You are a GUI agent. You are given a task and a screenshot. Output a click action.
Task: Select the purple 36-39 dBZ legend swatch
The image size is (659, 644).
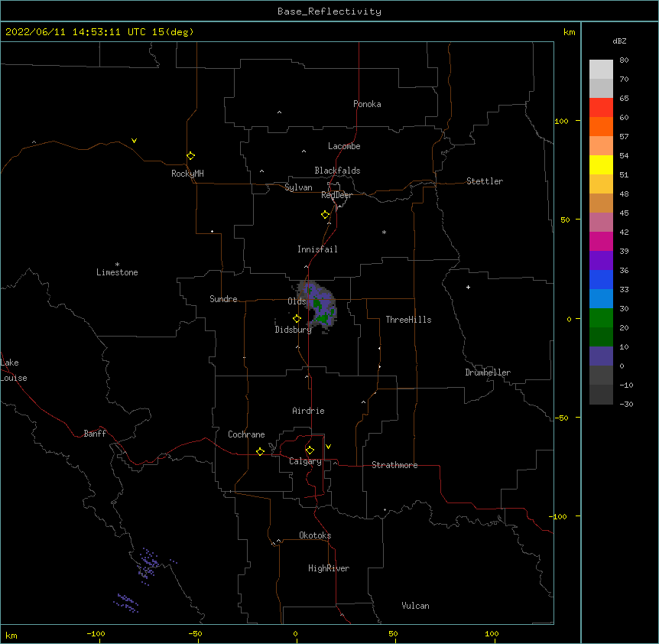click(601, 260)
